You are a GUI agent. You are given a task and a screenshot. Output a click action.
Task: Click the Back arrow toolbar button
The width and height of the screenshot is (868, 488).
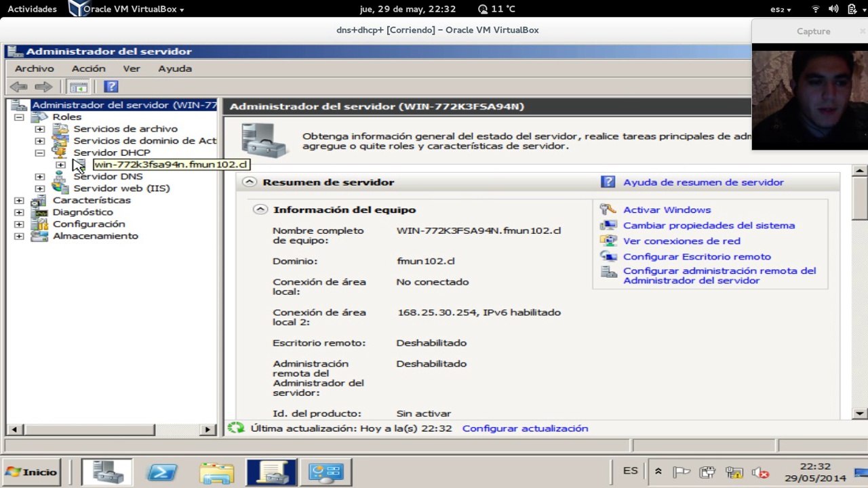pyautogui.click(x=19, y=87)
